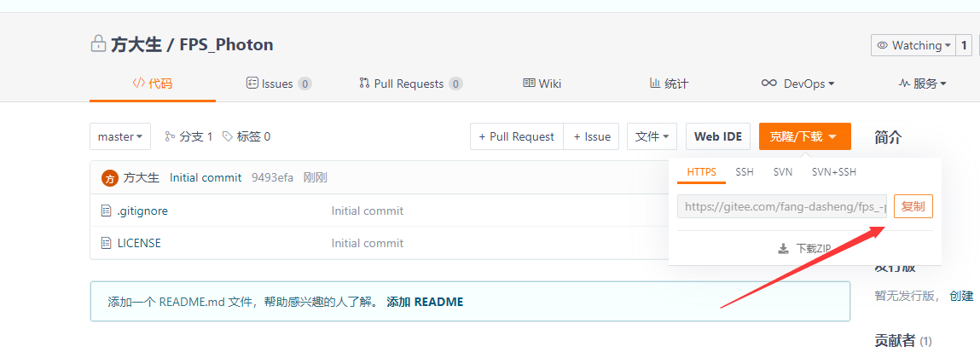Select the SVN+SSH clone tab
Screen dimensions: 980x358
(834, 172)
